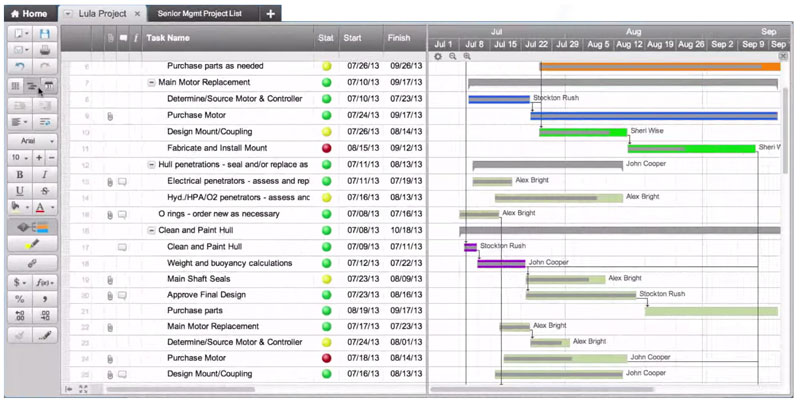Click the cell link chain icon
Viewport: 800px width, 404px height.
[x=32, y=263]
